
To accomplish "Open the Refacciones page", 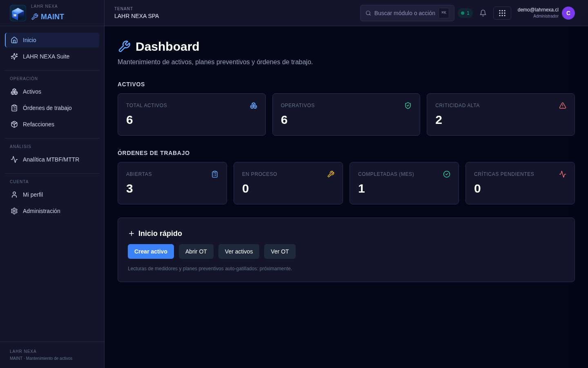I will (52, 124).
